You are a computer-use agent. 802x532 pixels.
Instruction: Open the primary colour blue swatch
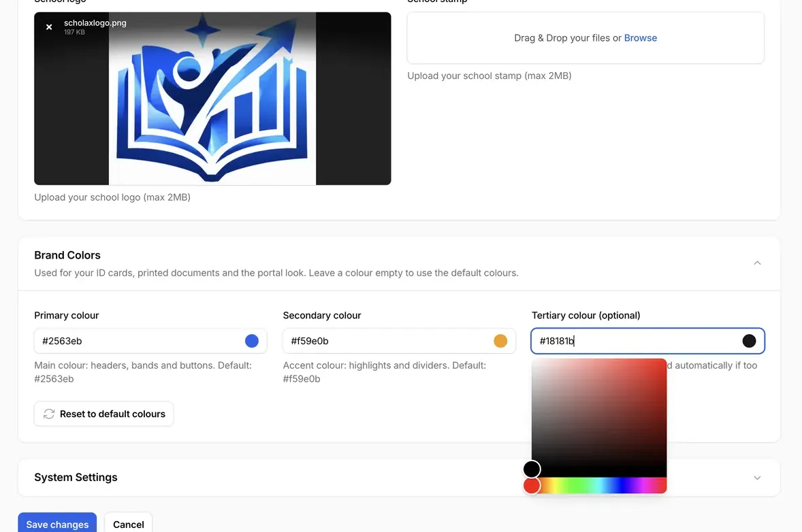point(252,341)
